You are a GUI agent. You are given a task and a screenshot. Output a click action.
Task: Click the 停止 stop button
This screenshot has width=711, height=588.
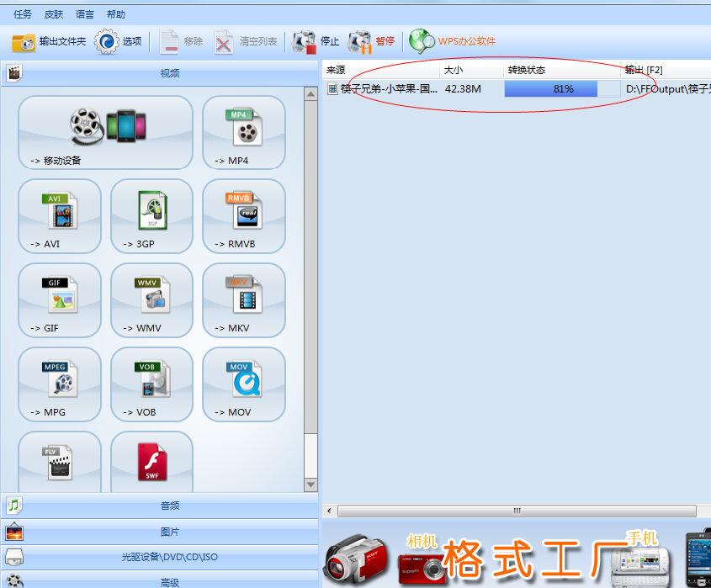[x=317, y=41]
